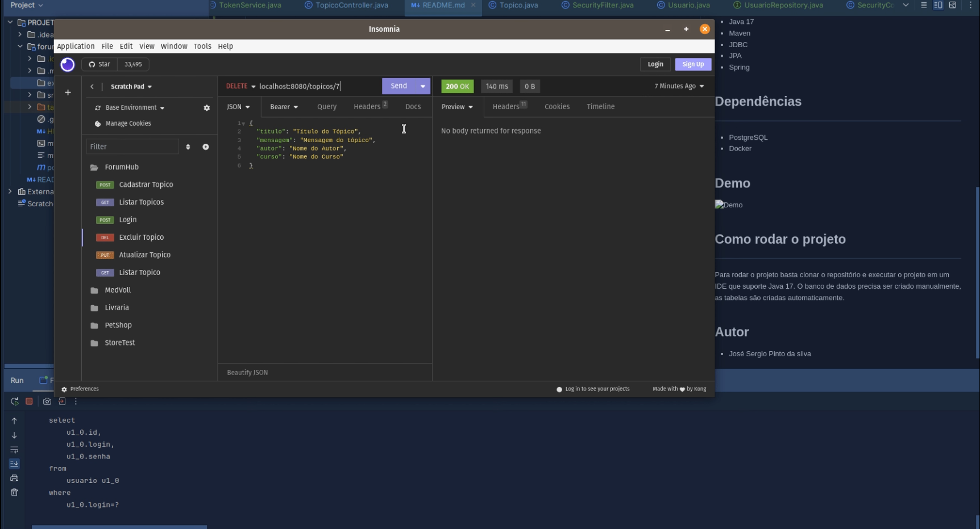Clear the Run console with the trash icon

point(14,493)
